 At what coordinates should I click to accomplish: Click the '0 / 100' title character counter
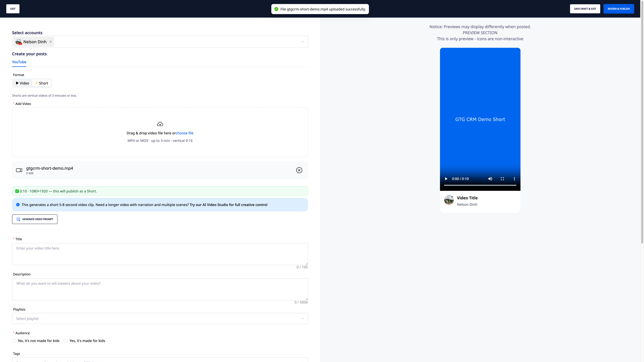302,267
